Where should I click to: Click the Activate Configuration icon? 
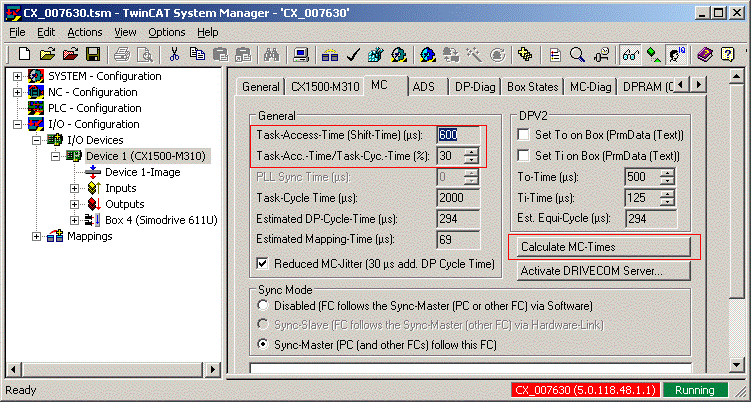(376, 54)
